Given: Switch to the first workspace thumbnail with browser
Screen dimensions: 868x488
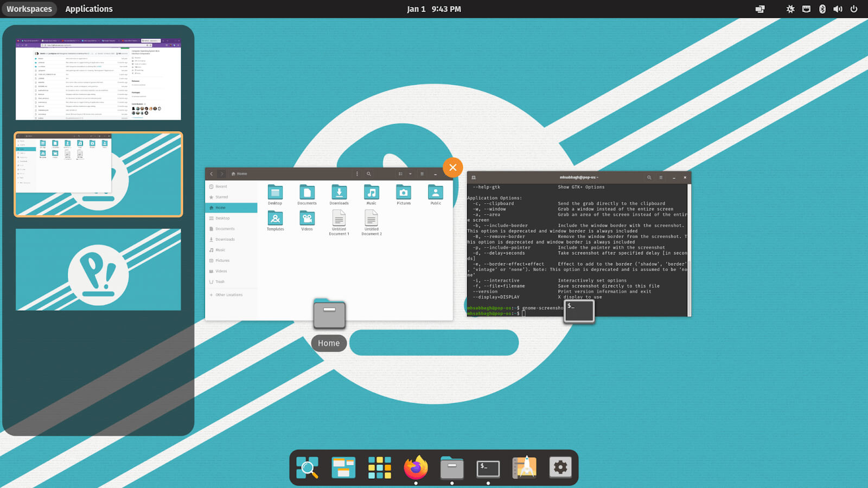Looking at the screenshot, I should click(x=98, y=79).
